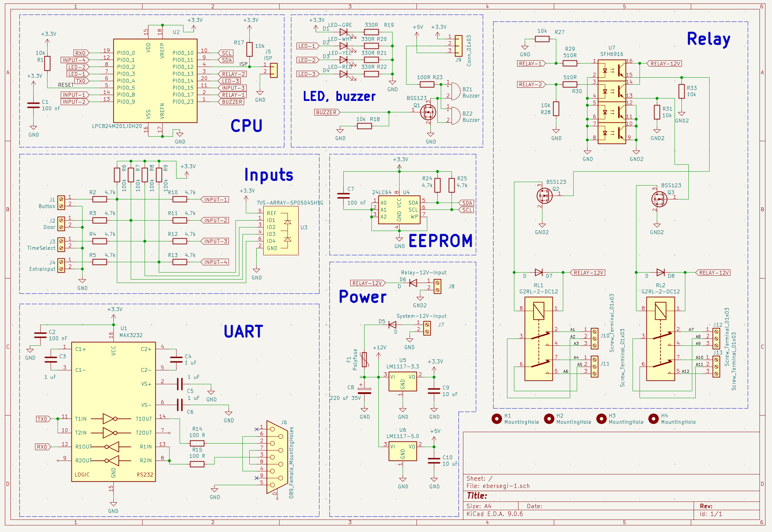Select the RELAY-1 input label

(531, 63)
